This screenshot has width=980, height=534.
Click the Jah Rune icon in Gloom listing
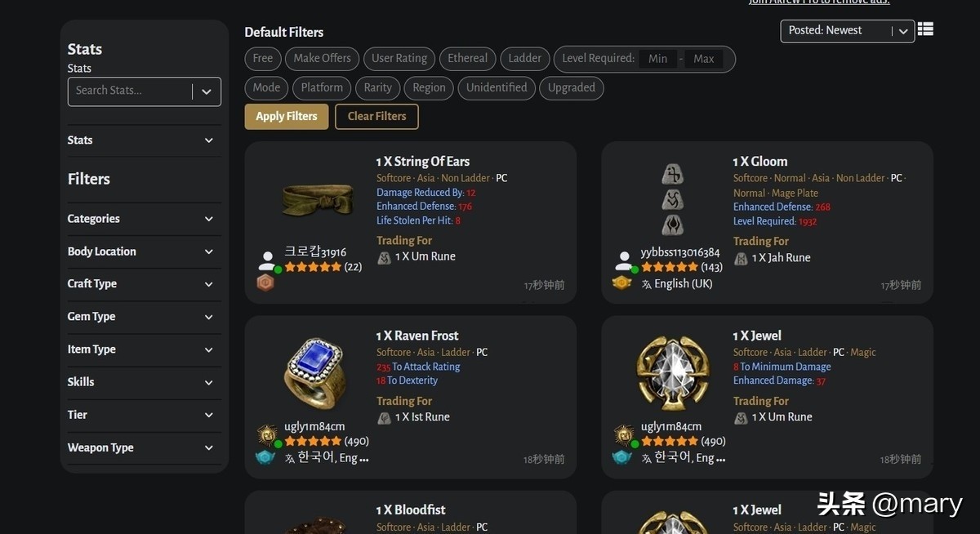pos(741,258)
